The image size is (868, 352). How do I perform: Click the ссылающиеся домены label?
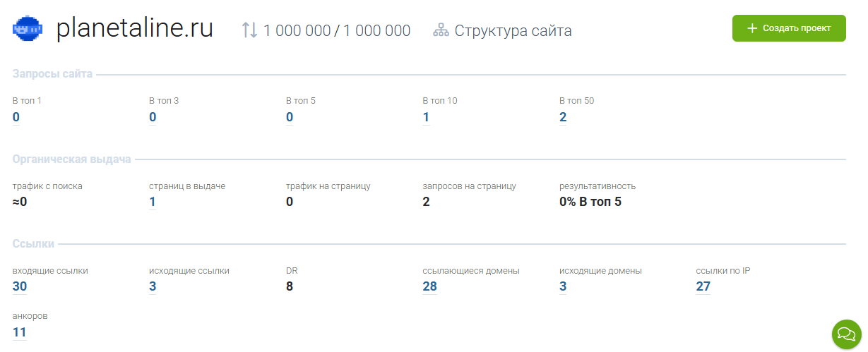471,271
